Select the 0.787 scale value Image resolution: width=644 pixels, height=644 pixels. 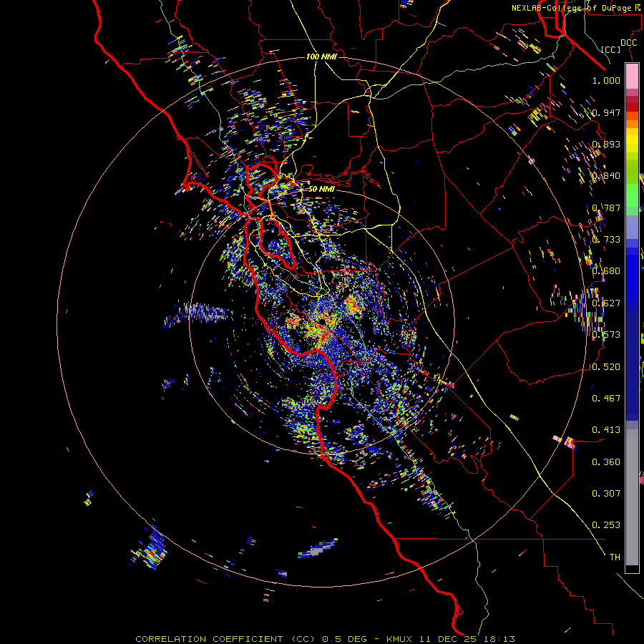pos(606,208)
